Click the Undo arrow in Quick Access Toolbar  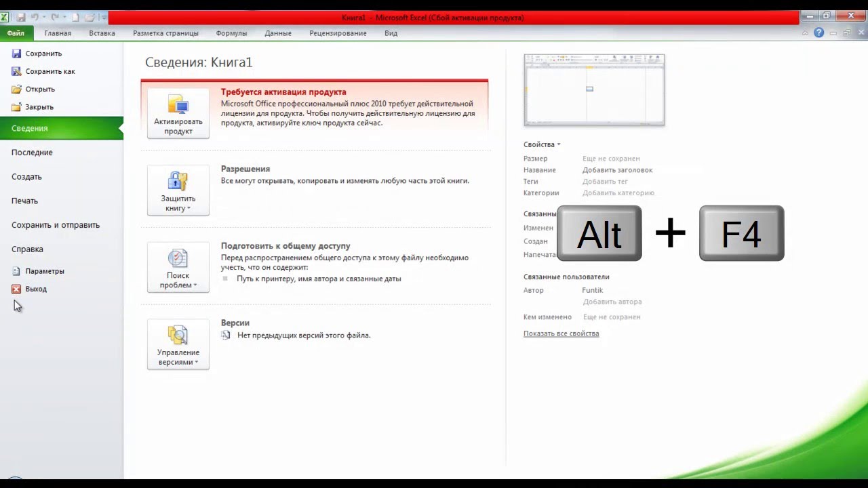coord(35,17)
